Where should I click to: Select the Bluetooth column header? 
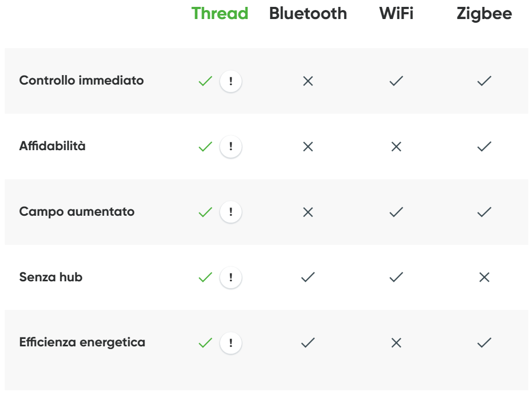[x=308, y=13]
